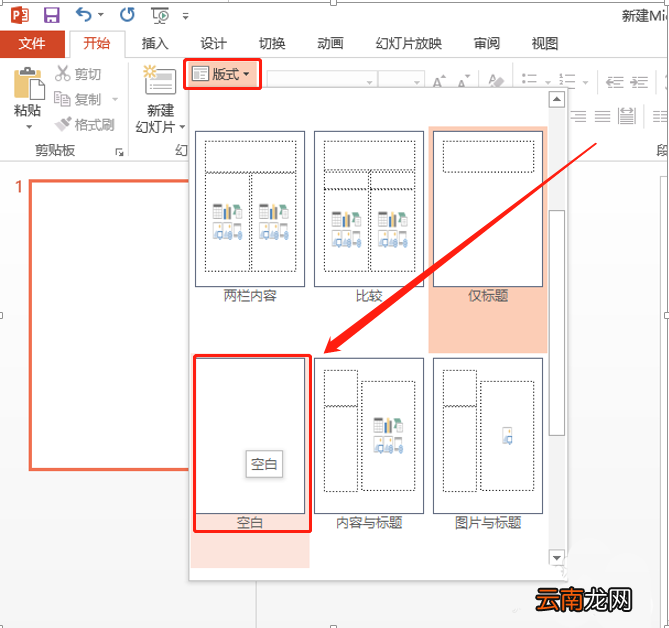Viewport: 669px width, 628px height.
Task: Click the 版式 layout button
Action: (222, 74)
